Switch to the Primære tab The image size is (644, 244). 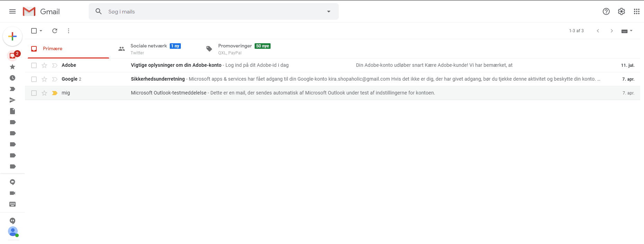coord(69,49)
